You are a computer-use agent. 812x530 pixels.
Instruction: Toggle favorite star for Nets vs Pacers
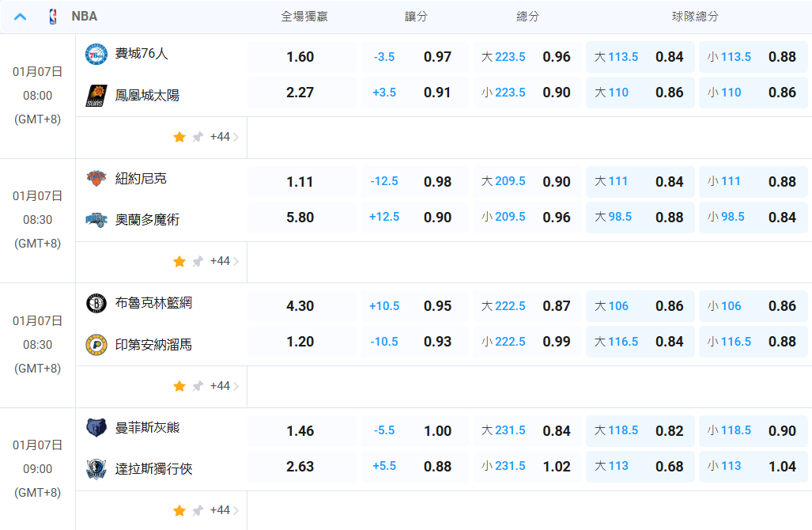(179, 386)
